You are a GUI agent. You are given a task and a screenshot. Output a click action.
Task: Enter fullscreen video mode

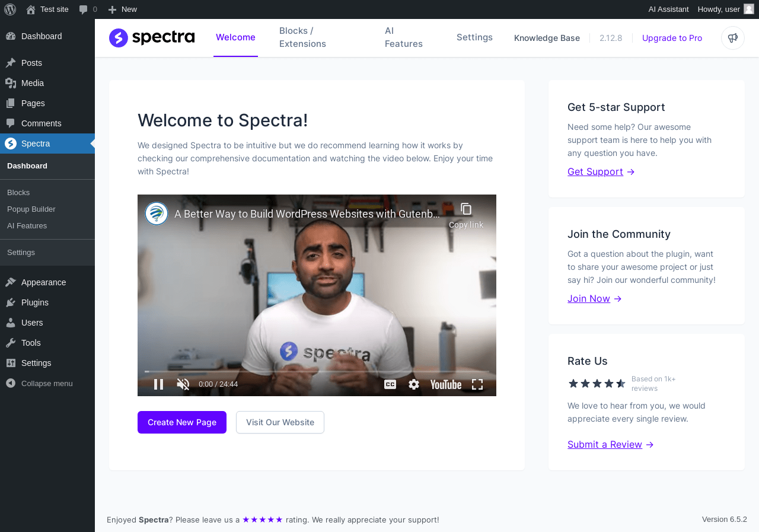[477, 384]
